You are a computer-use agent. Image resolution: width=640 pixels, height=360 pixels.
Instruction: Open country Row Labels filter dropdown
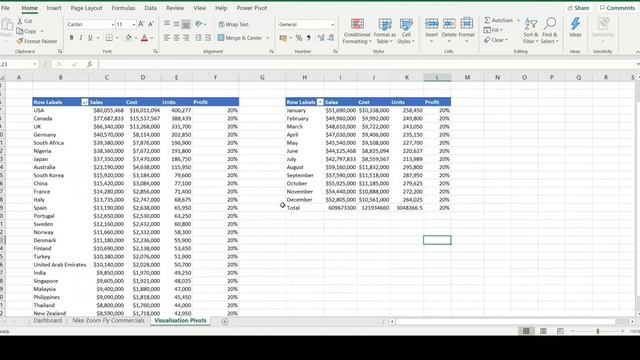84,102
